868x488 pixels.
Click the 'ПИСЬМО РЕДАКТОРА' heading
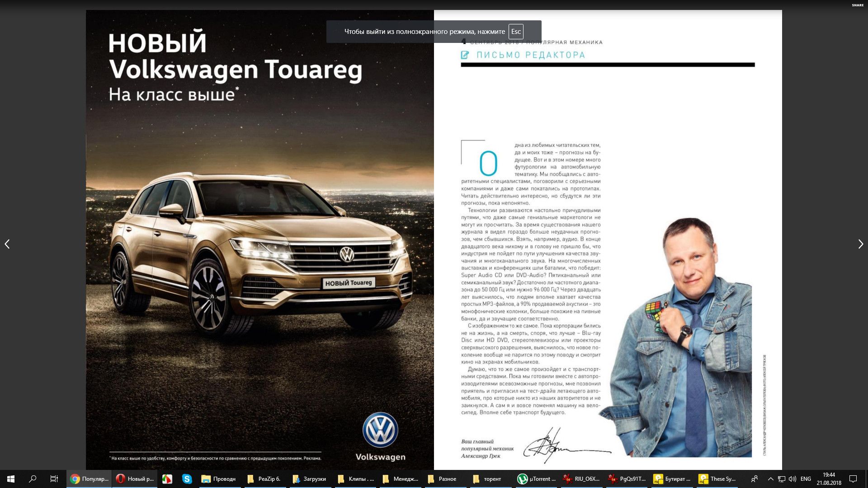pos(531,55)
